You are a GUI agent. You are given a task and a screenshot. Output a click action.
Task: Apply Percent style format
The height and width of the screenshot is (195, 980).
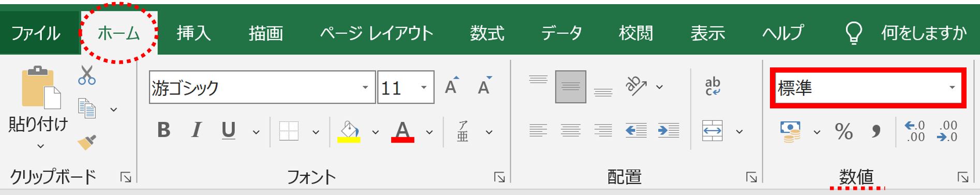point(844,132)
